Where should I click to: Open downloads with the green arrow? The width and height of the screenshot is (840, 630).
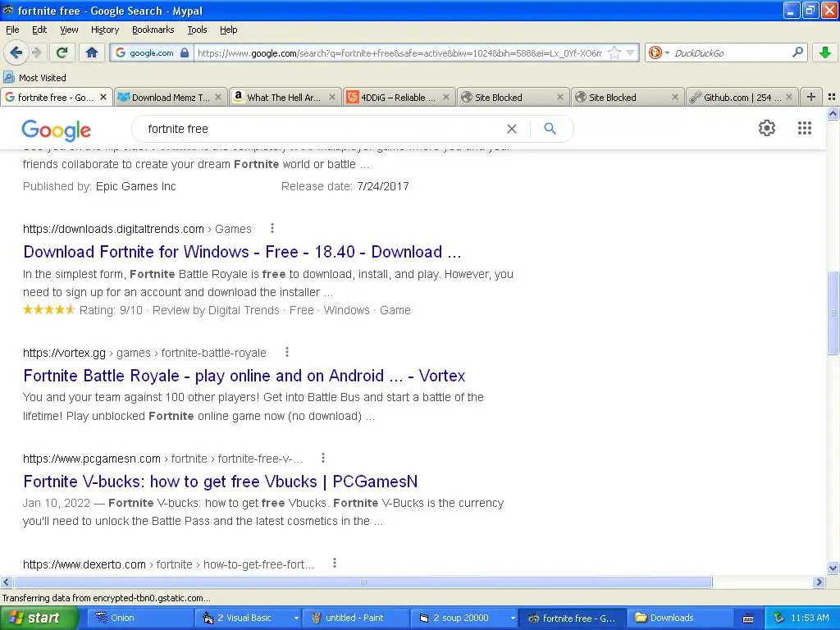825,52
